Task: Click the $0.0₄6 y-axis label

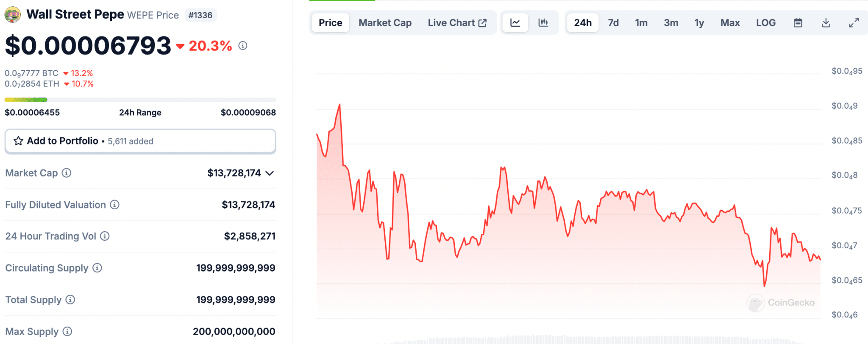Action: coord(844,315)
